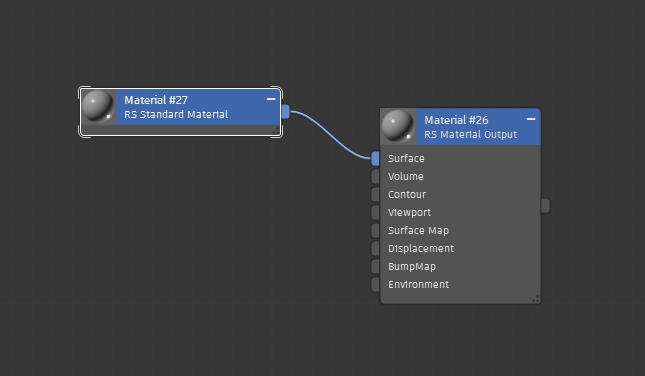Select the Material #26 title bar
The height and width of the screenshot is (376, 645).
[478, 127]
